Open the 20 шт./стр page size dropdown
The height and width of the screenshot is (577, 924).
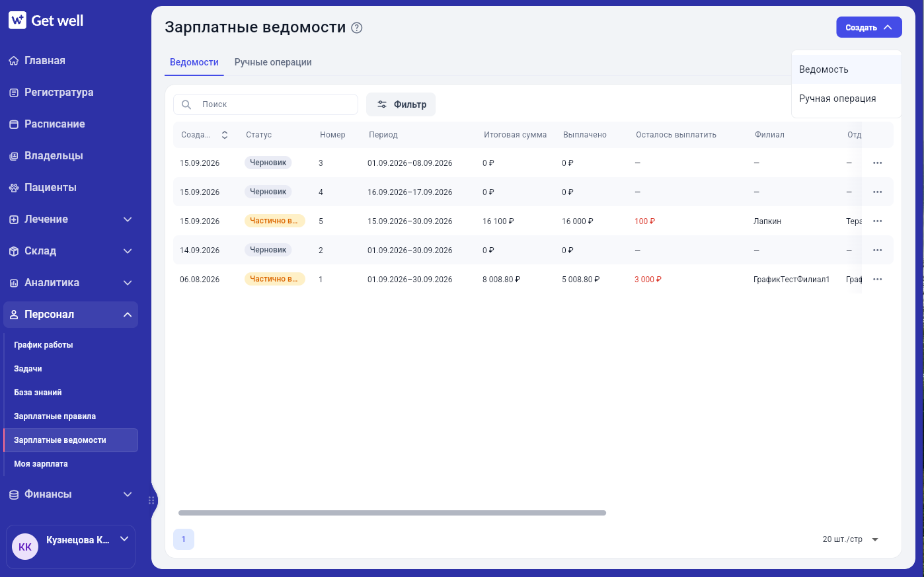click(851, 539)
